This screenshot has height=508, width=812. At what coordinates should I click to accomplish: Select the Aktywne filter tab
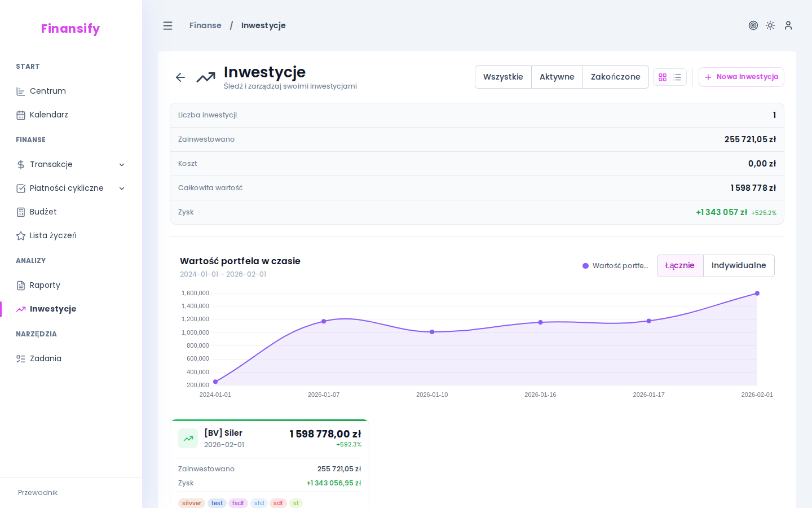[x=557, y=77]
